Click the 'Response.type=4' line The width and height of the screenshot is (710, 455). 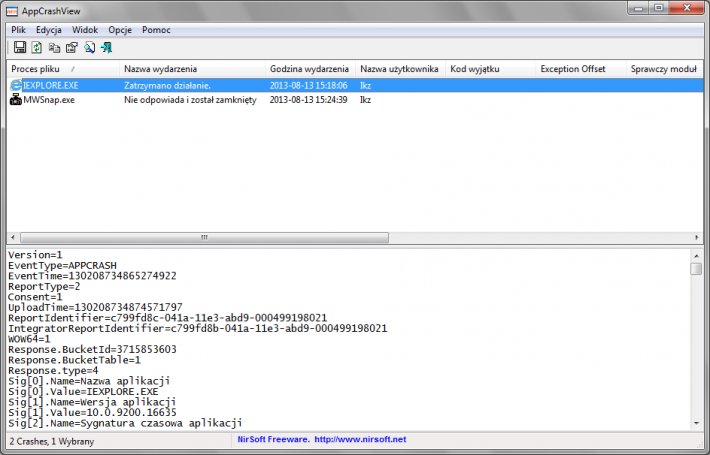53,371
